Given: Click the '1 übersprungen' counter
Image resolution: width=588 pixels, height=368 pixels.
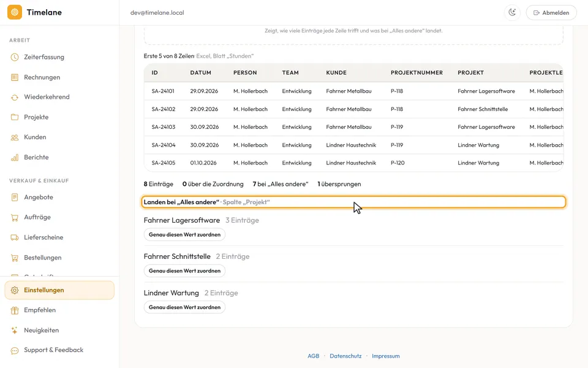Looking at the screenshot, I should click(339, 184).
